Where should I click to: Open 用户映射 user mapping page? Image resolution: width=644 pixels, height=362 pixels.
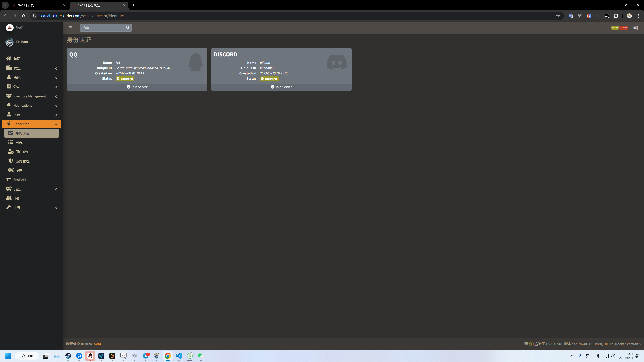coord(22,152)
